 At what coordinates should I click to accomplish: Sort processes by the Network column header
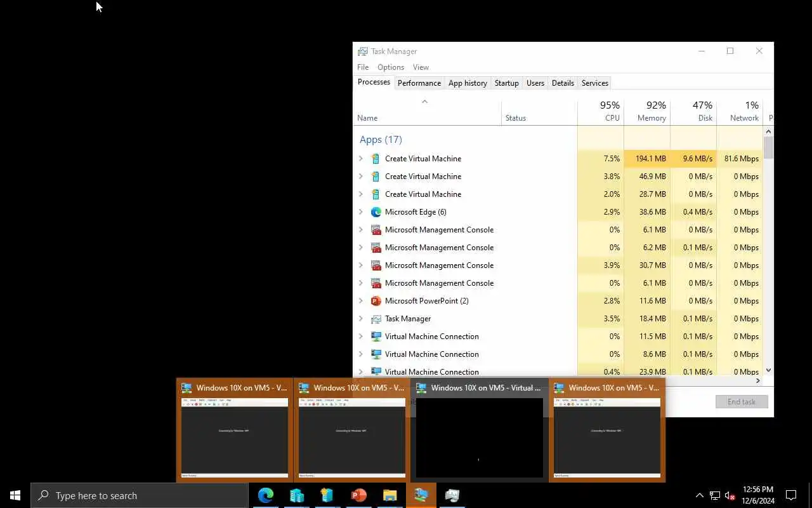[x=740, y=111]
